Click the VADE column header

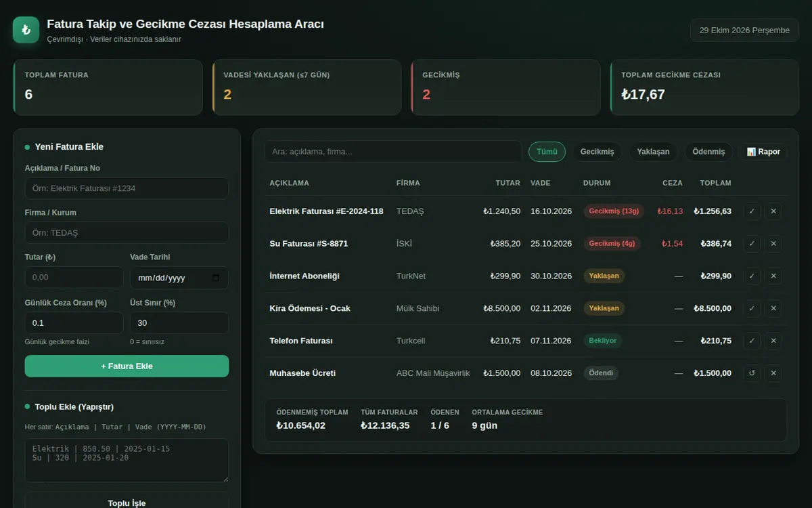(541, 183)
